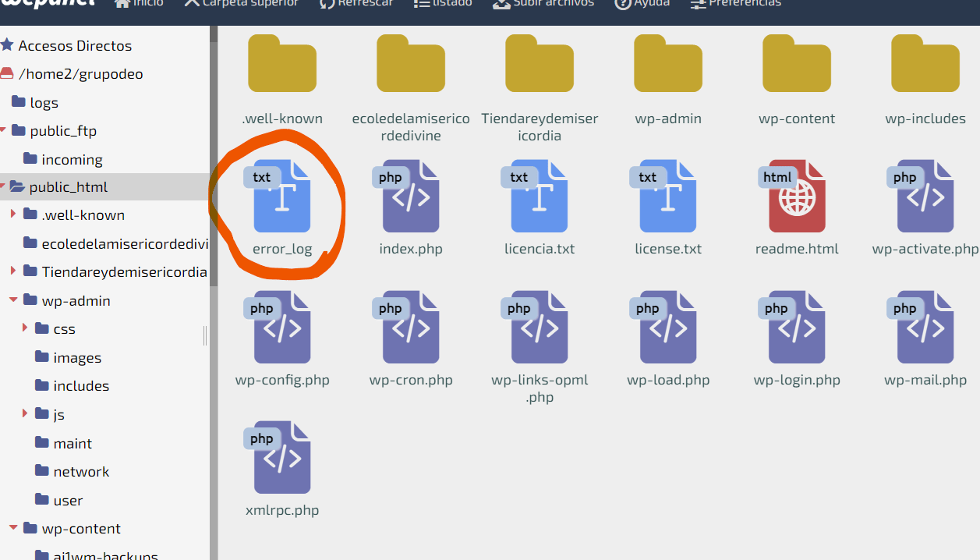Select ai1wm-backups folder in tree
Image resolution: width=980 pixels, height=560 pixels.
[97, 555]
